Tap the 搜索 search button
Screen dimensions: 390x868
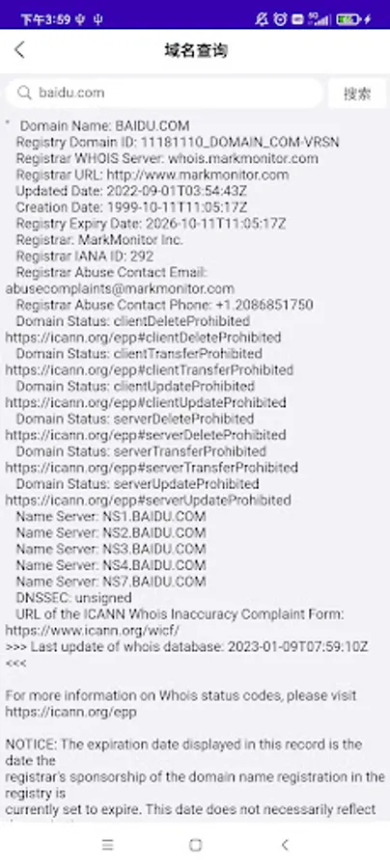coord(357,93)
